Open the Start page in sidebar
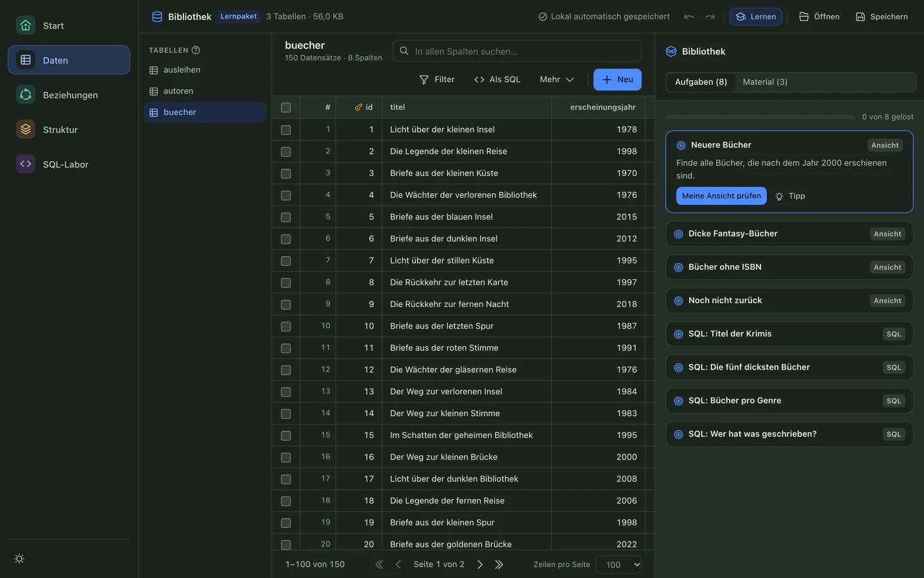 point(69,26)
